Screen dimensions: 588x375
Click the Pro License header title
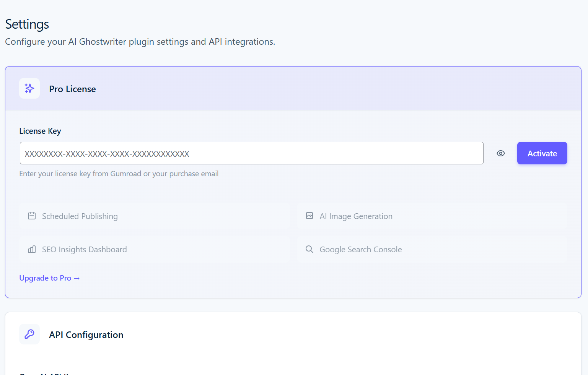(72, 89)
